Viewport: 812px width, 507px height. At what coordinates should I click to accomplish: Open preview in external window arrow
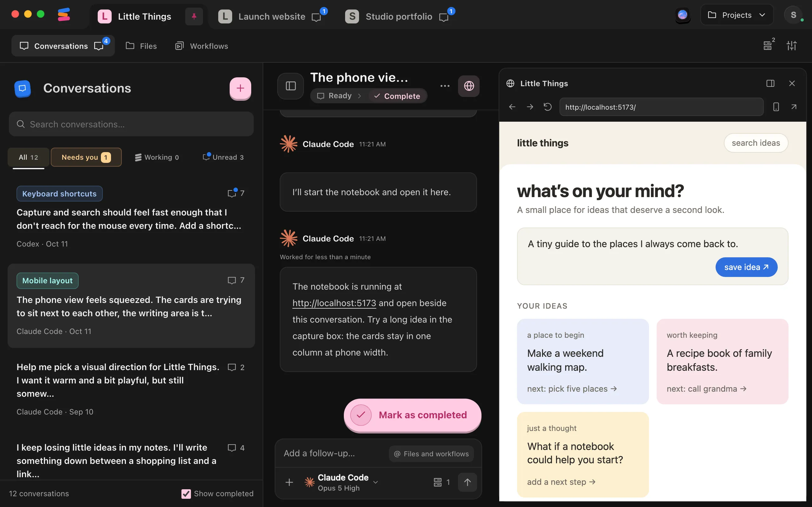tap(794, 107)
